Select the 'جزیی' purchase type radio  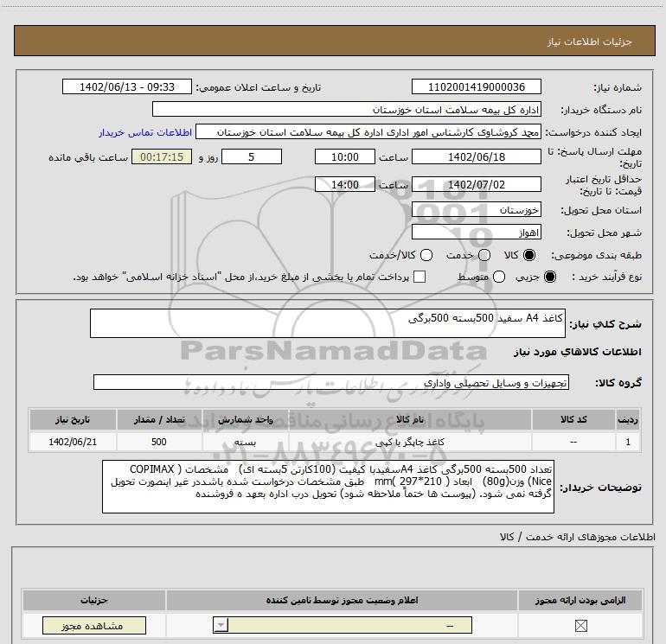[x=549, y=277]
